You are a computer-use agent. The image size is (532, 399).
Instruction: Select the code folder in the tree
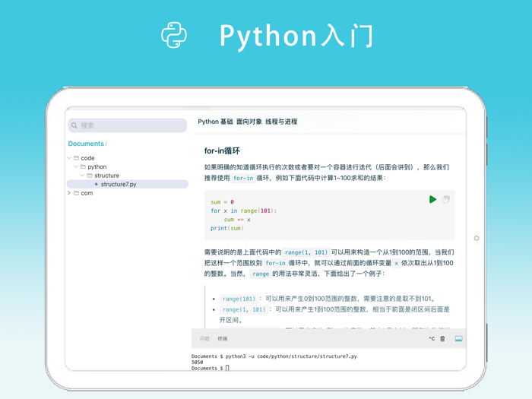click(x=87, y=158)
